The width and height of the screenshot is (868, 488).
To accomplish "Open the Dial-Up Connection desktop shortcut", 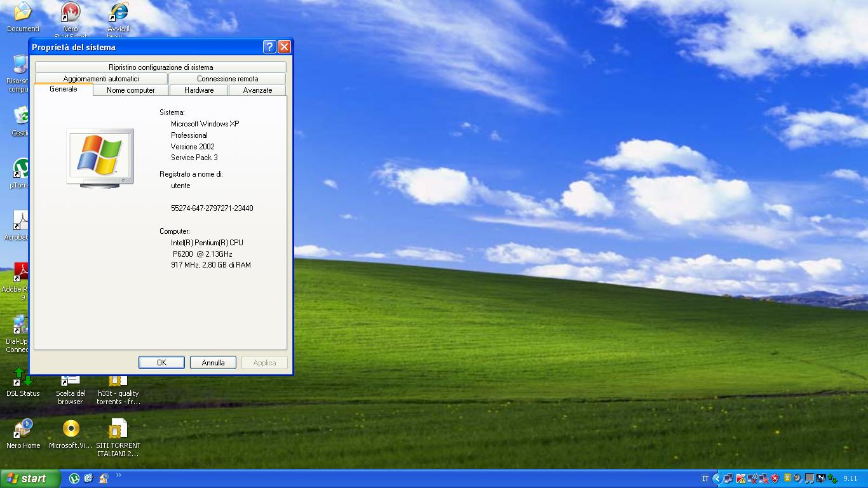I will pos(18,334).
